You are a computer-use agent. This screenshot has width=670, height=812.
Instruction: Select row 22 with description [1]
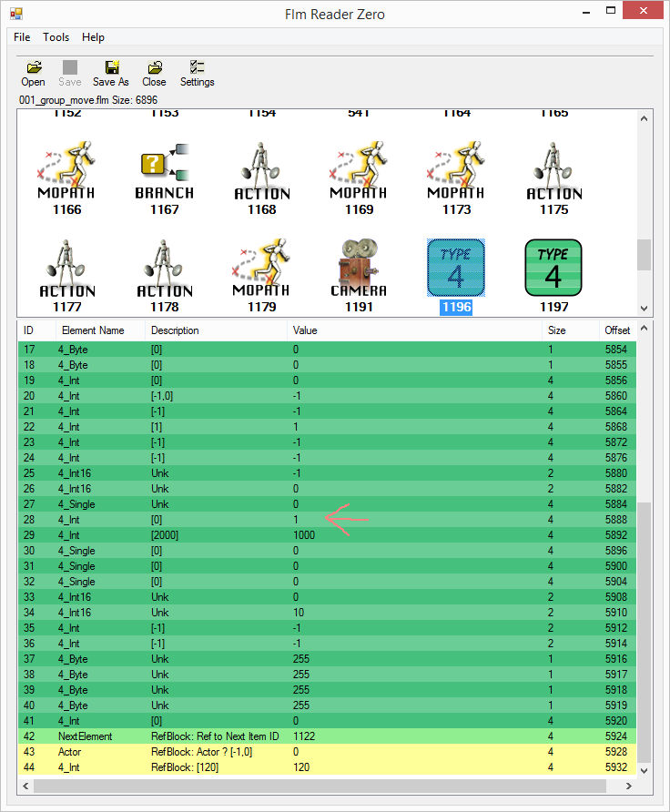click(x=327, y=427)
